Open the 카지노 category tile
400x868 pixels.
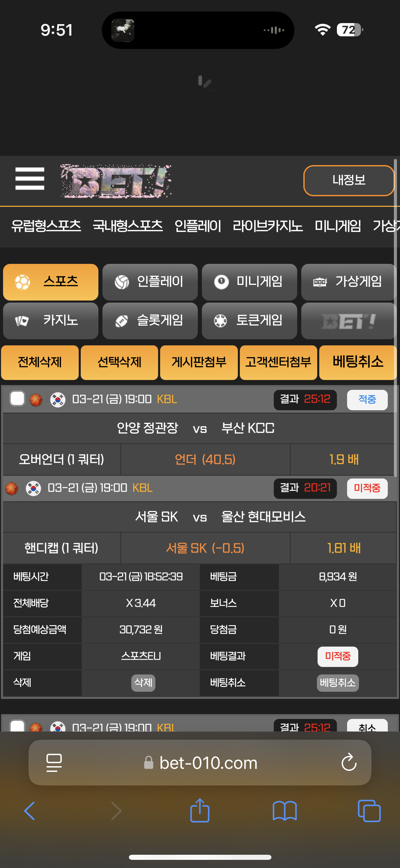pyautogui.click(x=51, y=321)
